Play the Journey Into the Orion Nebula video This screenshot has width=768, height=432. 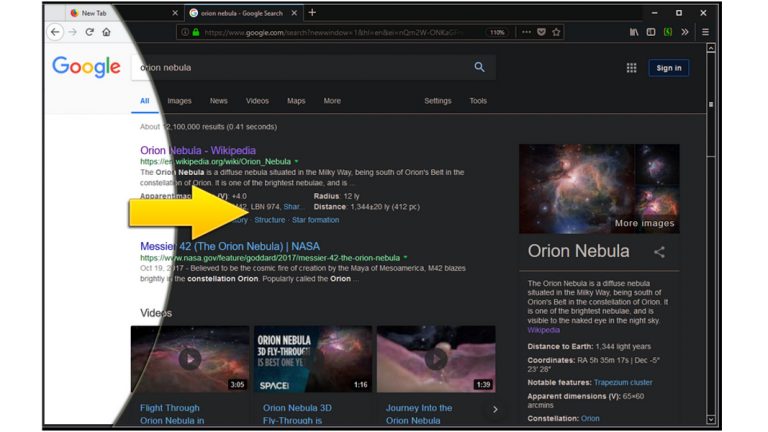[x=436, y=359]
